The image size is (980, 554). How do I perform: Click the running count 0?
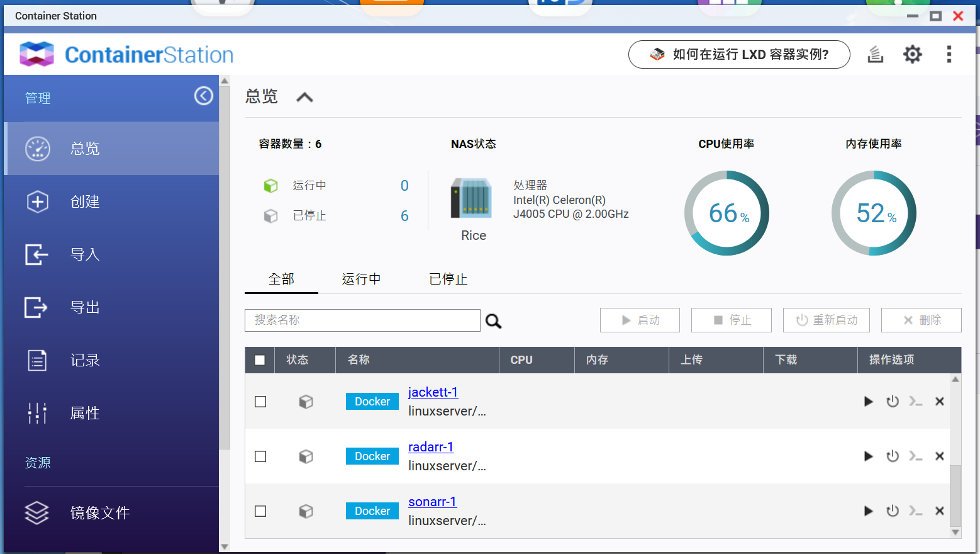point(404,186)
